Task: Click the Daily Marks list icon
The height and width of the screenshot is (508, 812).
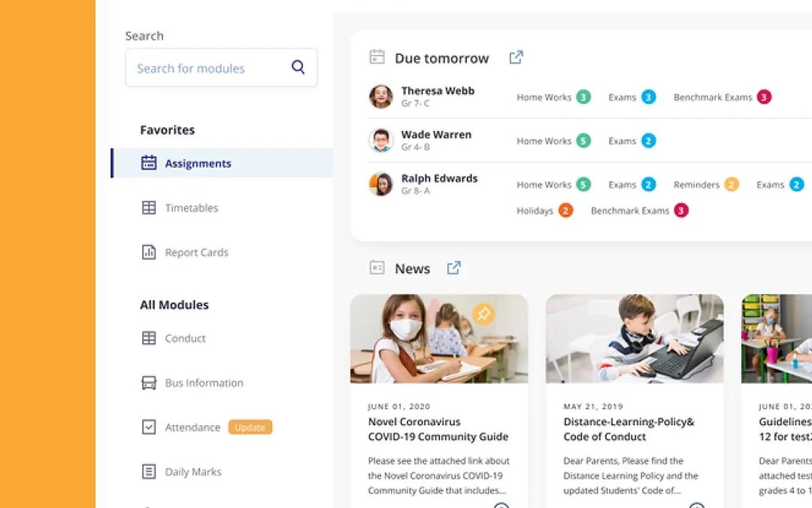Action: click(149, 471)
